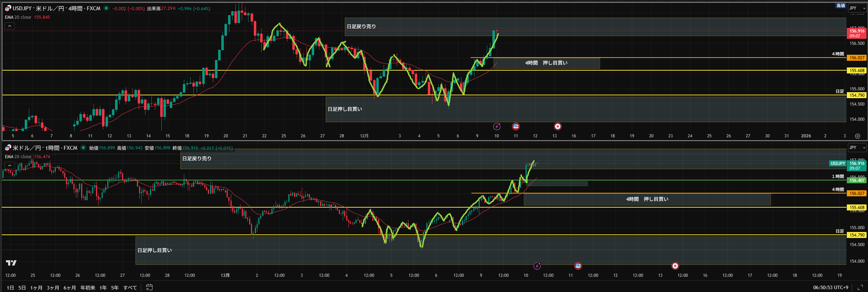Collapse indicator legend on 4-hour chart
The image size is (868, 292).
[10, 26]
